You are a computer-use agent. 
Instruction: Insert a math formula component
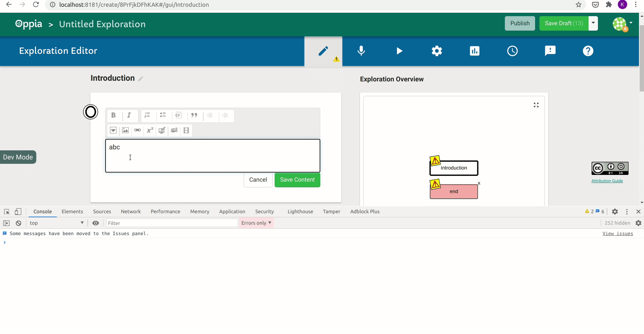pyautogui.click(x=150, y=131)
